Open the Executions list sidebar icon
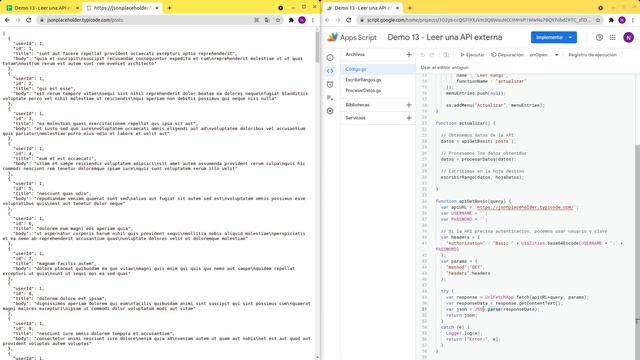This screenshot has width=640, height=360. pos(330,98)
